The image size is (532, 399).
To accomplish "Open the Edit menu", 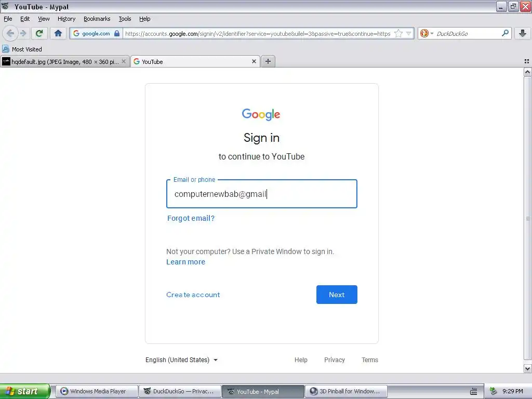I will (25, 19).
